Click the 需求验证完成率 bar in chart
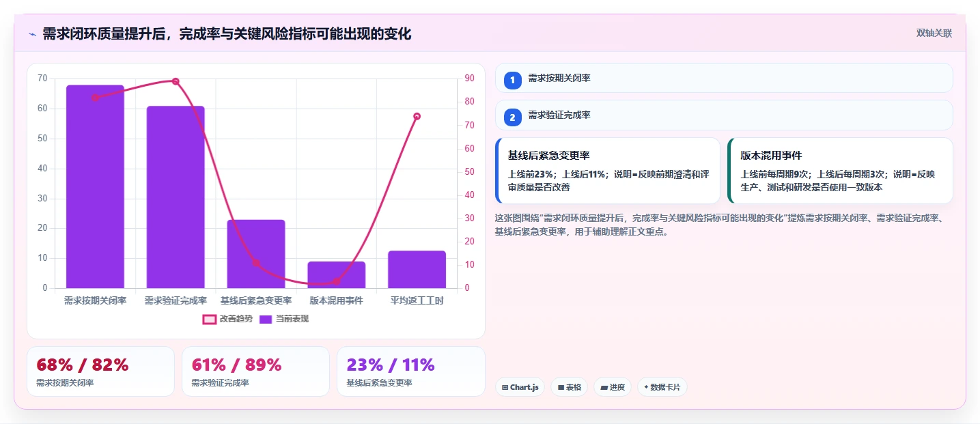Viewport: 980px width, 424px height. click(176, 197)
